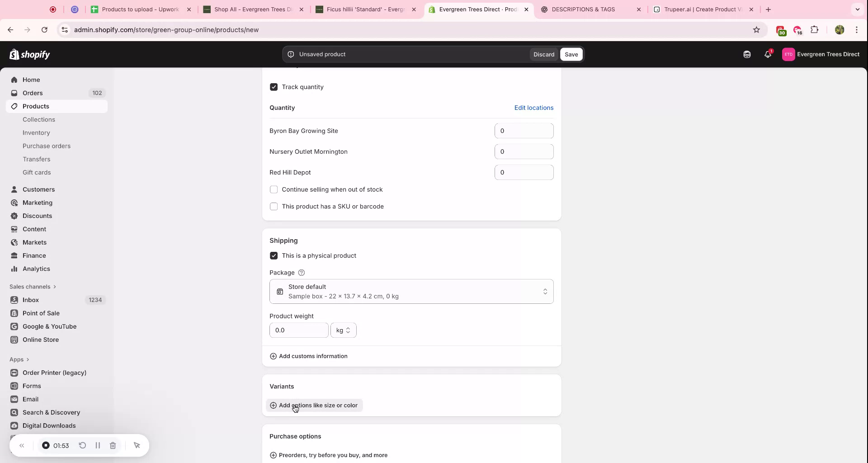Open the Shopify admin home via Shopify logo

click(30, 54)
